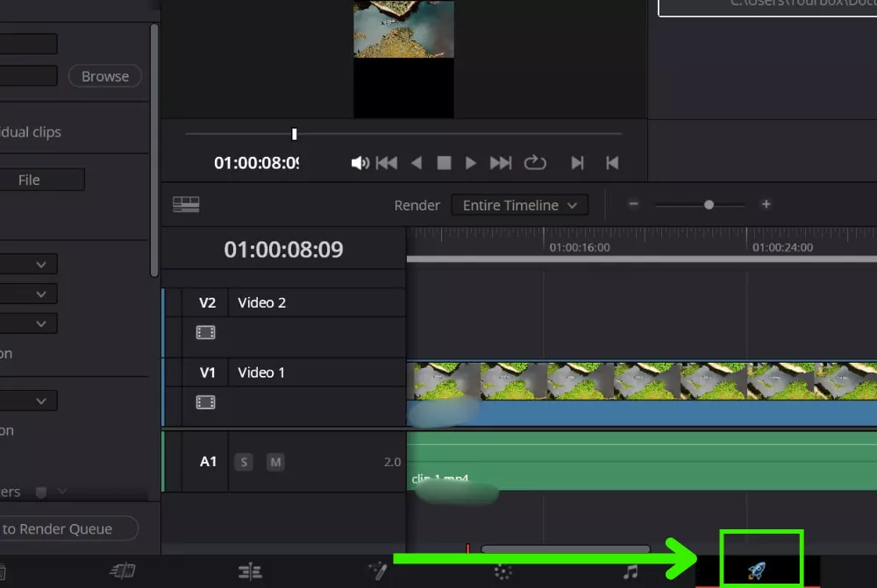The height and width of the screenshot is (588, 877).
Task: Open the Deliver page rocket icon
Action: [x=756, y=571]
